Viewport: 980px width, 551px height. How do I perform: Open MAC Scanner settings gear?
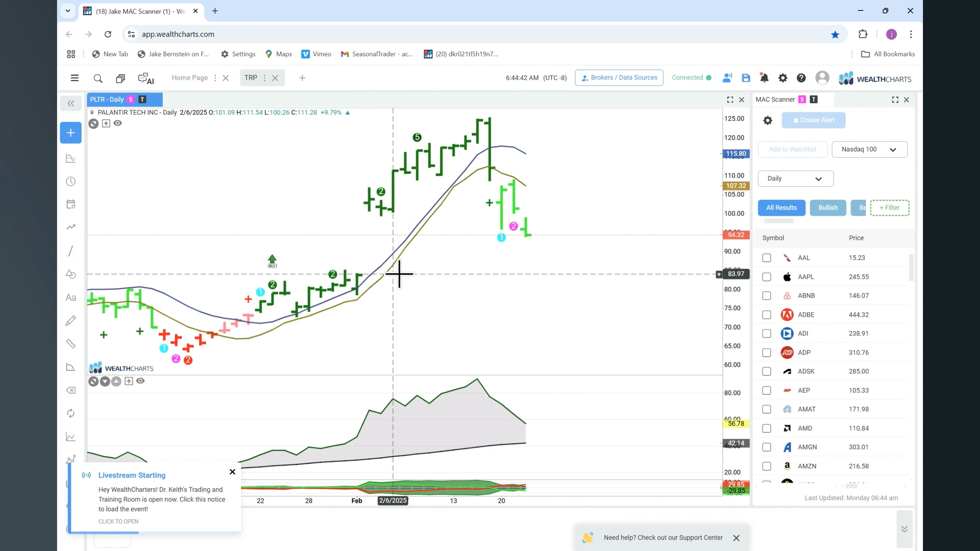[x=767, y=120]
